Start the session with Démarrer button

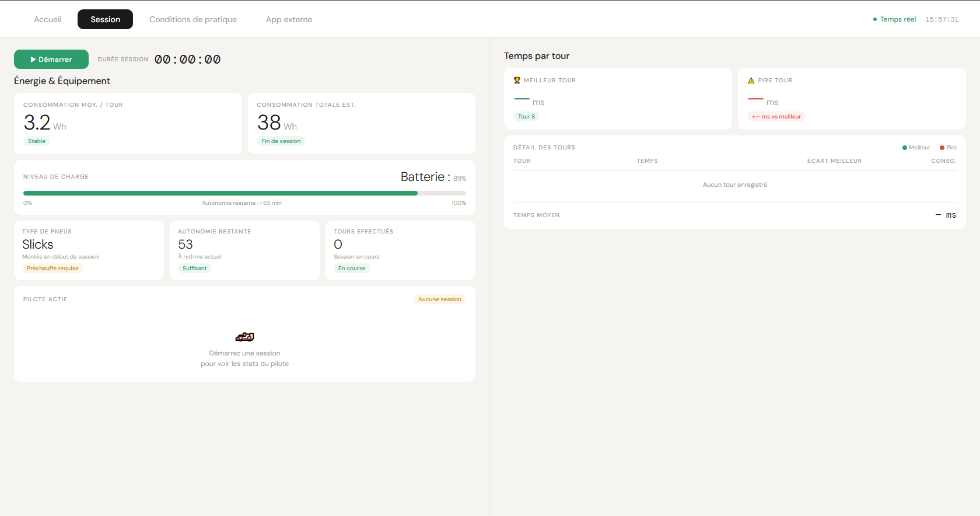click(x=51, y=60)
